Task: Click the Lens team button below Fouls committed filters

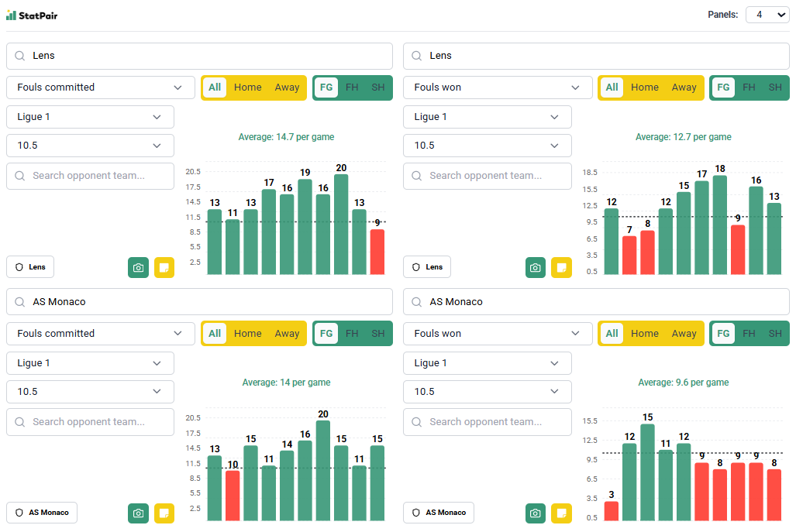Action: 30,267
